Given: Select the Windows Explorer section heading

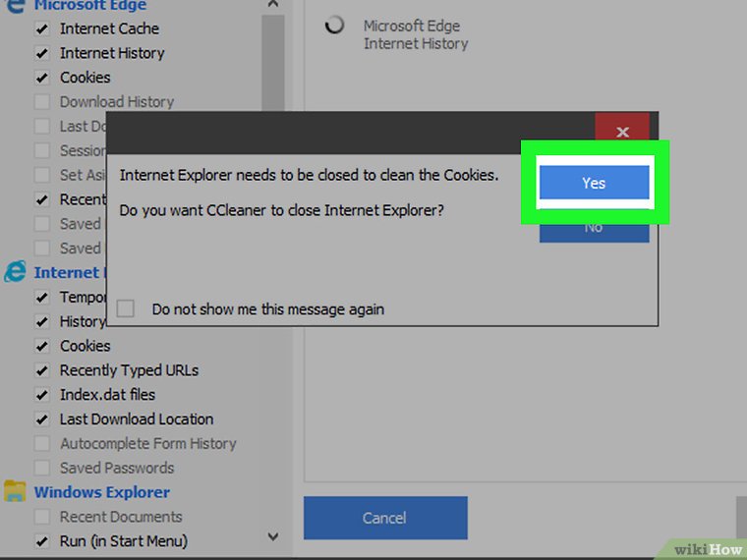Looking at the screenshot, I should coord(102,492).
